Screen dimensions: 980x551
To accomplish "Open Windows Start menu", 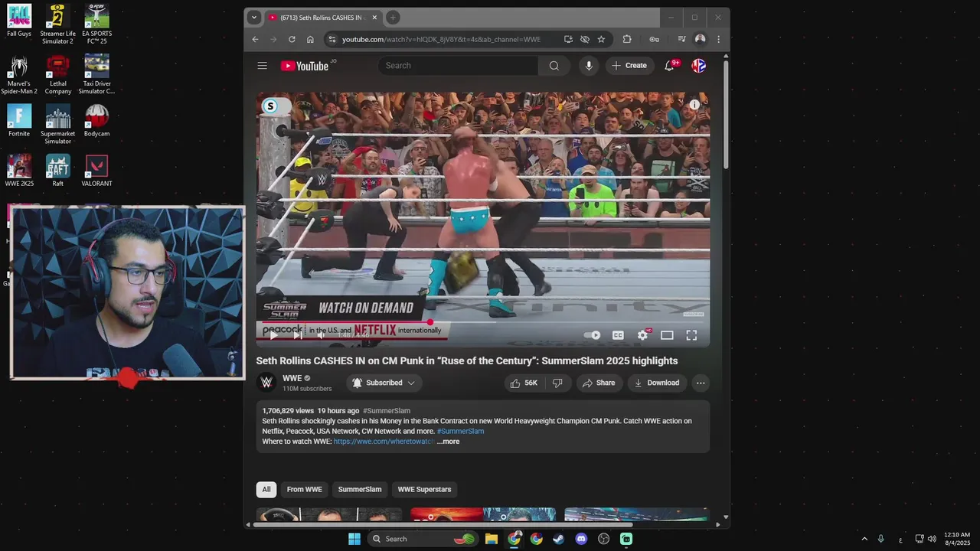I will click(354, 539).
